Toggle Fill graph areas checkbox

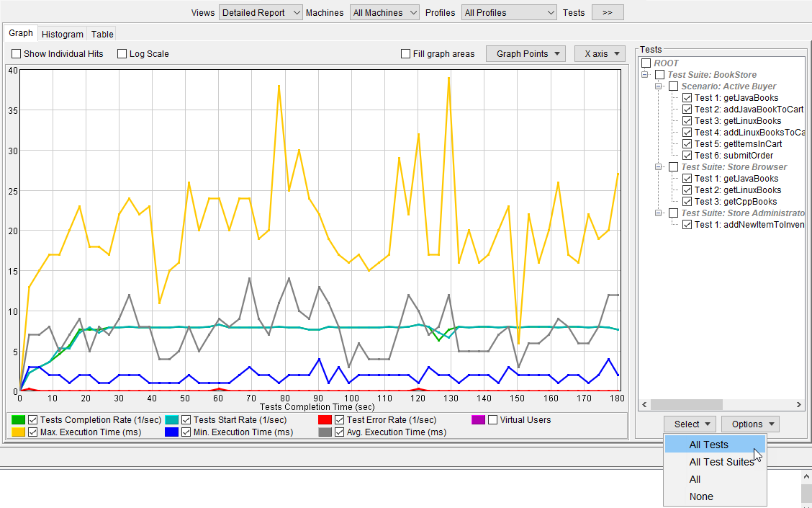point(405,54)
